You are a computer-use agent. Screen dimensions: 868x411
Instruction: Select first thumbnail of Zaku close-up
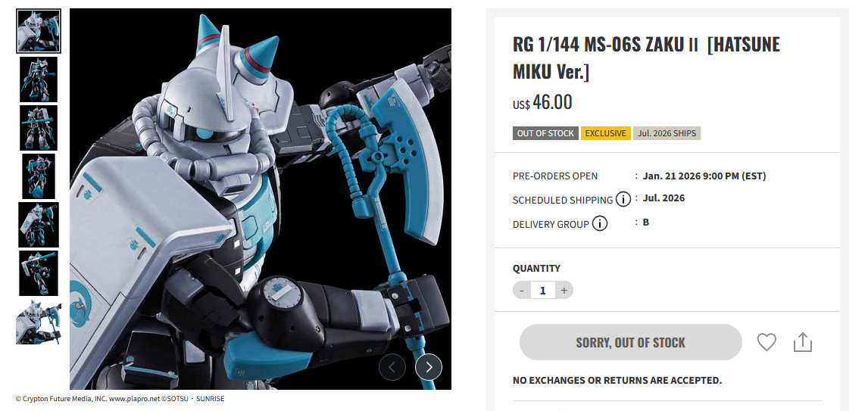[39, 31]
